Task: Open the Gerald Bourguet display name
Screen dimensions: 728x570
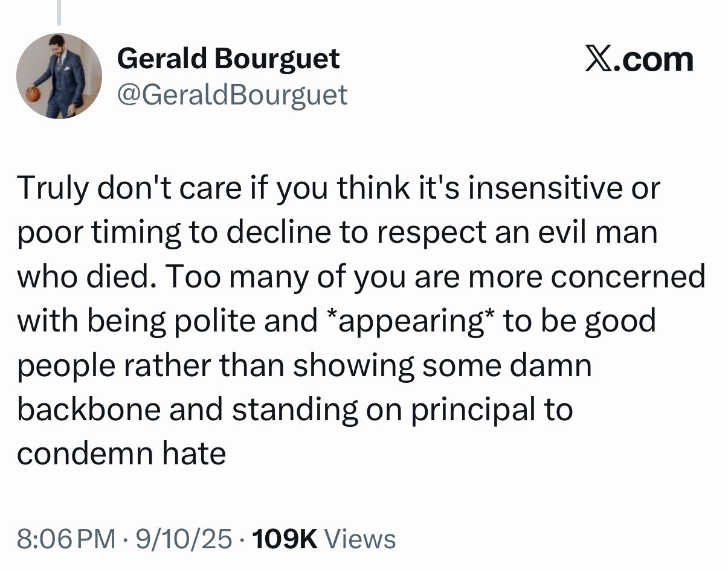Action: coord(228,59)
